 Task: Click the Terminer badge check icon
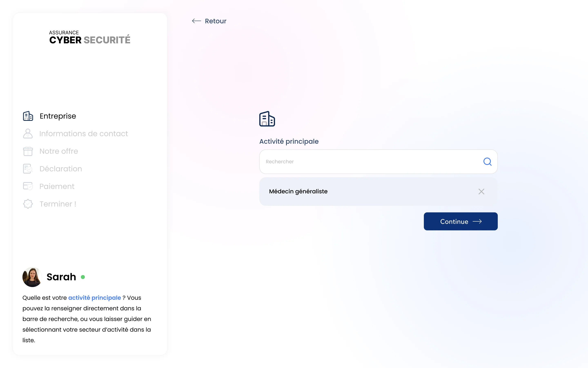28,204
